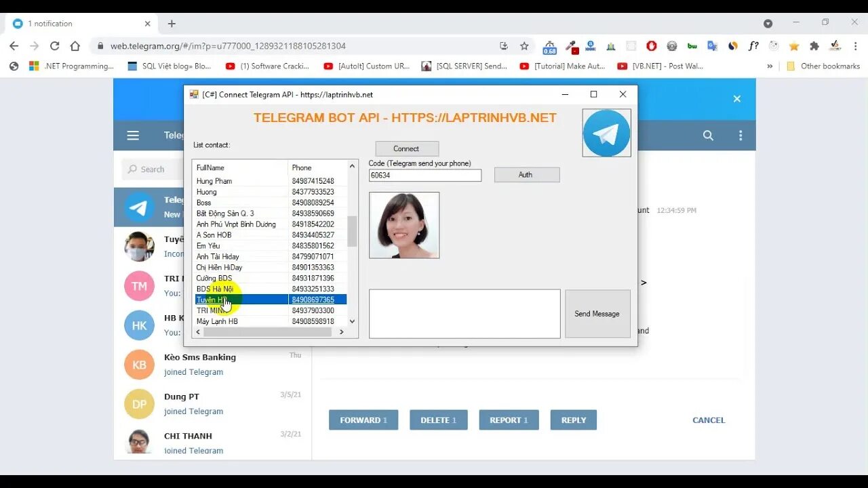Click REPORT 1 button in Telegram
Image resolution: width=868 pixels, height=488 pixels.
point(509,420)
